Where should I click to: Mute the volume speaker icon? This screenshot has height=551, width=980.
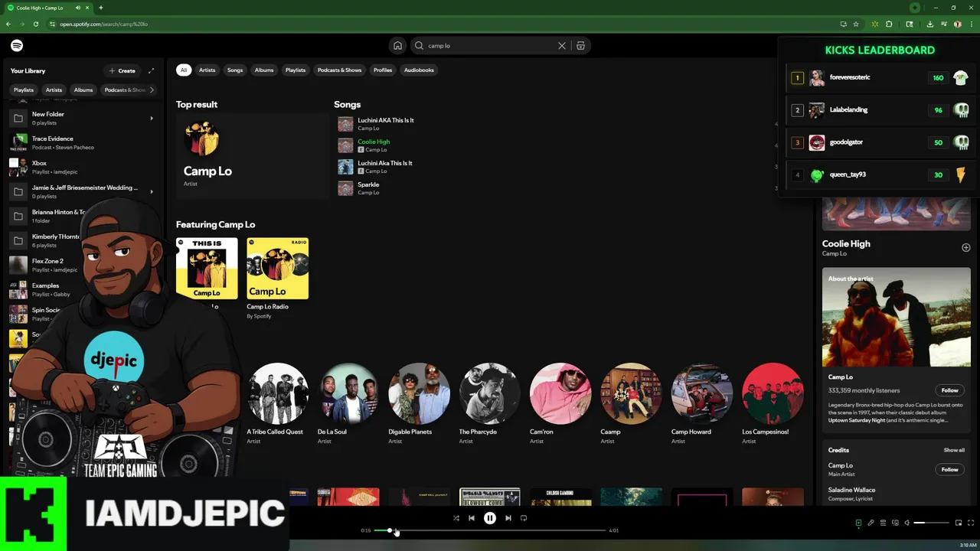907,523
